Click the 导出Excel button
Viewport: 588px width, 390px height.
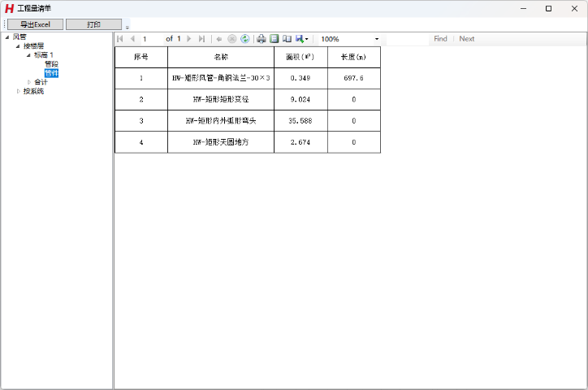(x=35, y=24)
